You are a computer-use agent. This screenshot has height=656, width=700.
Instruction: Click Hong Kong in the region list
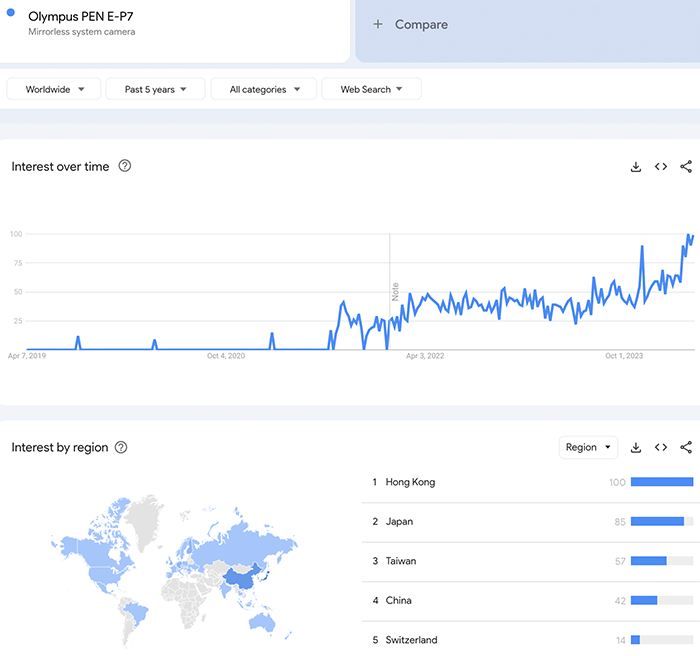click(410, 482)
